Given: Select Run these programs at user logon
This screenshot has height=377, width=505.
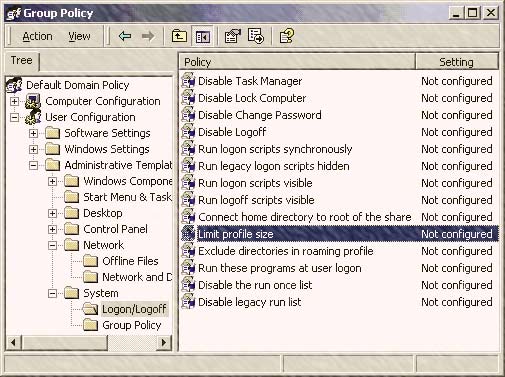Looking at the screenshot, I should coord(280,268).
